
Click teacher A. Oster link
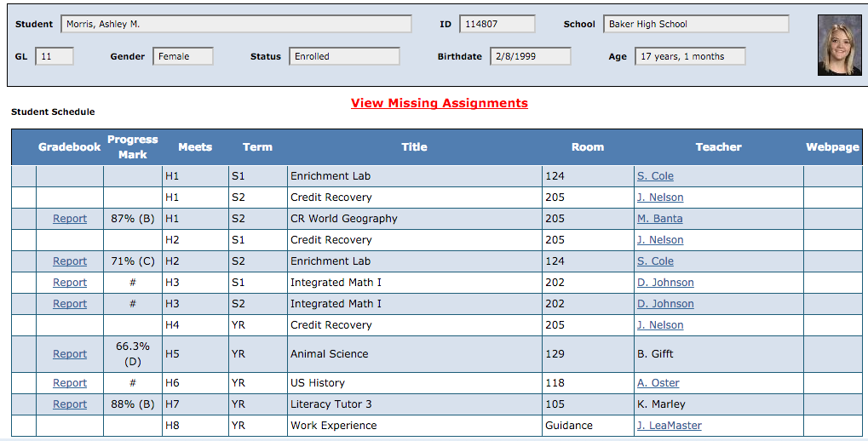pos(658,383)
